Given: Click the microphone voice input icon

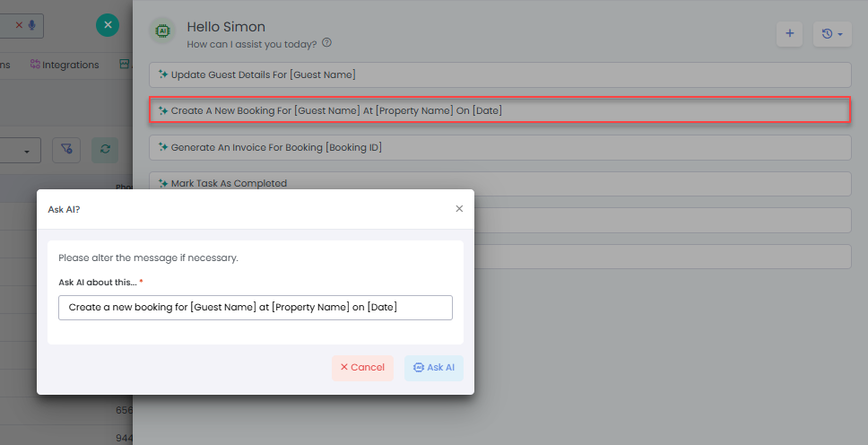Looking at the screenshot, I should point(32,25).
